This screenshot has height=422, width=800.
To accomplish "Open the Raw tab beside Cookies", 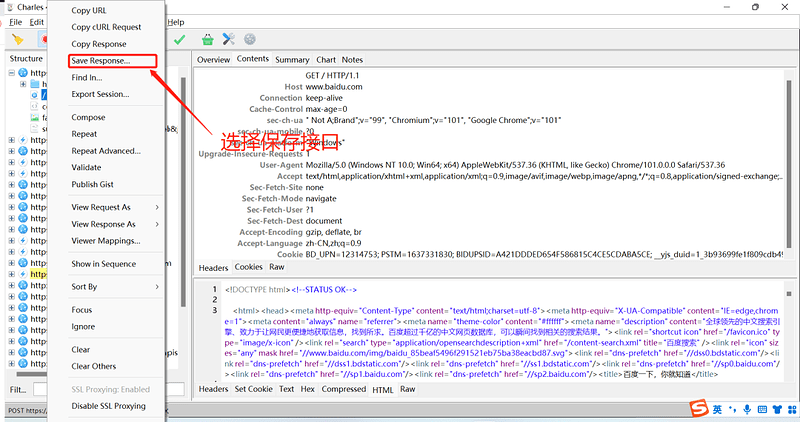I will [277, 267].
